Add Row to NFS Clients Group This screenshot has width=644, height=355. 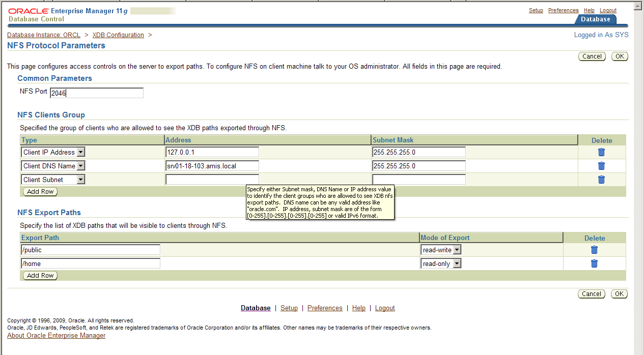[40, 192]
